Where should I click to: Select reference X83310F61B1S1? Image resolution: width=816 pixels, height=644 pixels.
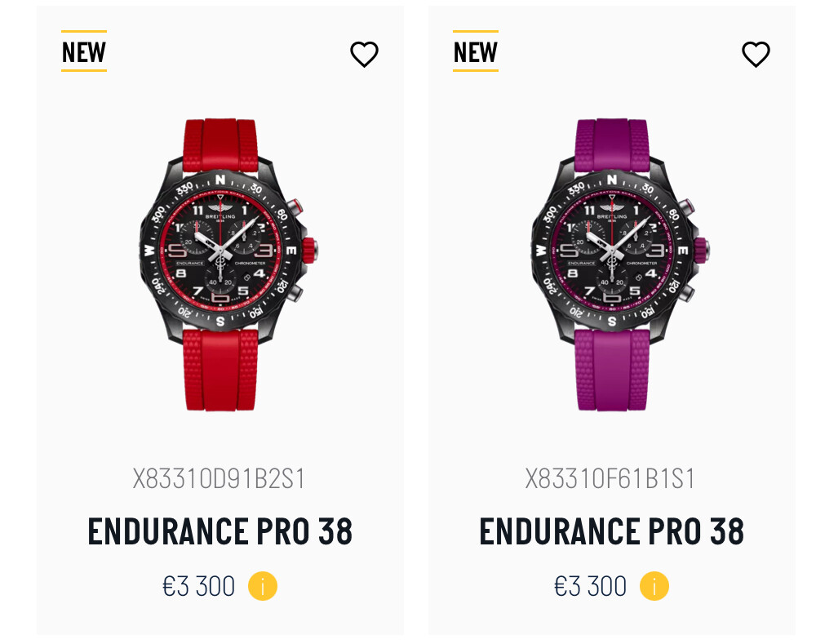[610, 479]
